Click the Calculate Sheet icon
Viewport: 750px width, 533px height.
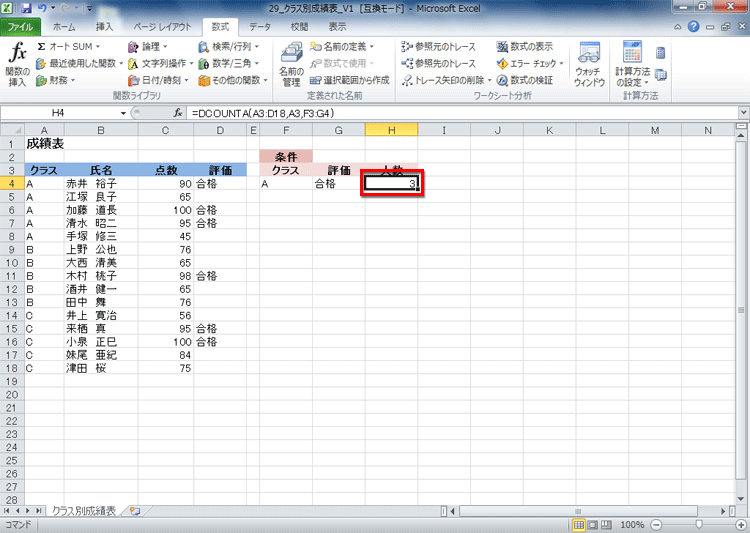click(x=661, y=75)
